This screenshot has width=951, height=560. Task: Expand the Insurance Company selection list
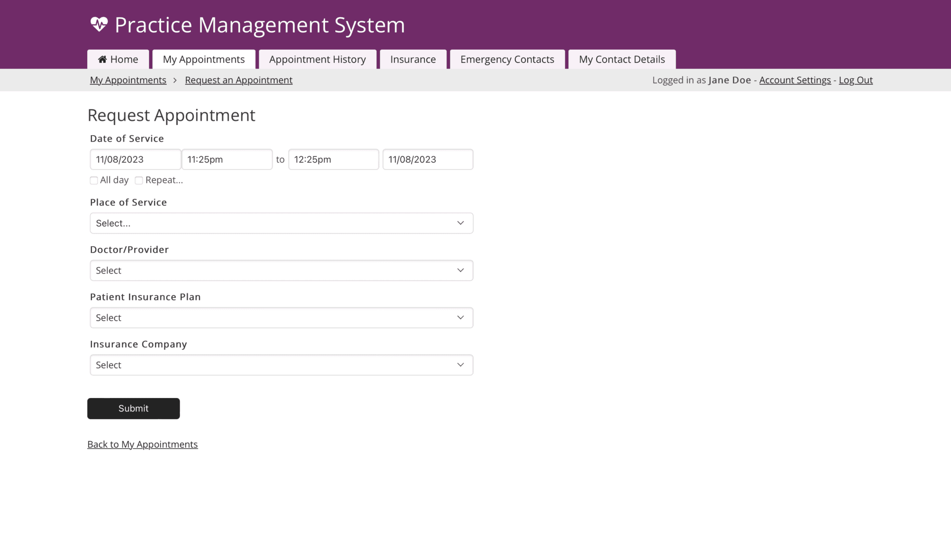tap(281, 365)
